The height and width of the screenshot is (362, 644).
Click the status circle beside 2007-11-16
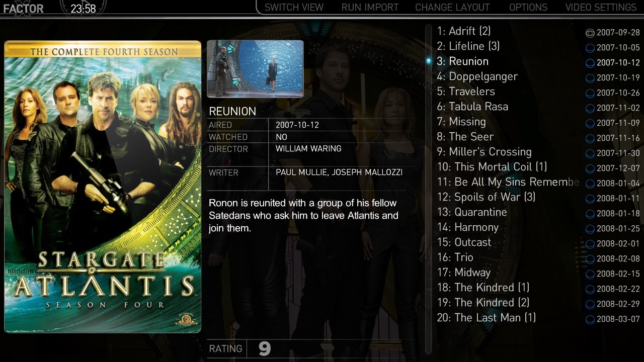590,139
